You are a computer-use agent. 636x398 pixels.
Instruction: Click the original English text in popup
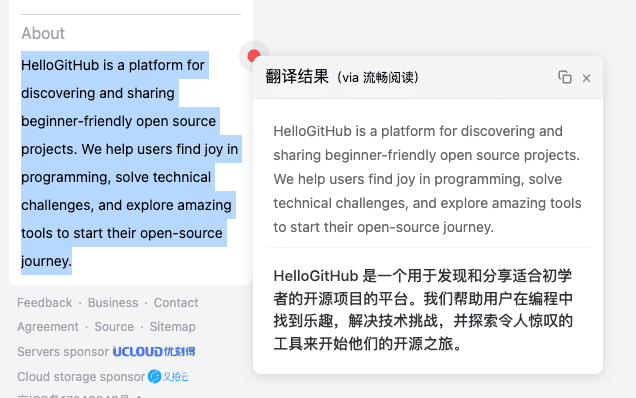point(427,179)
